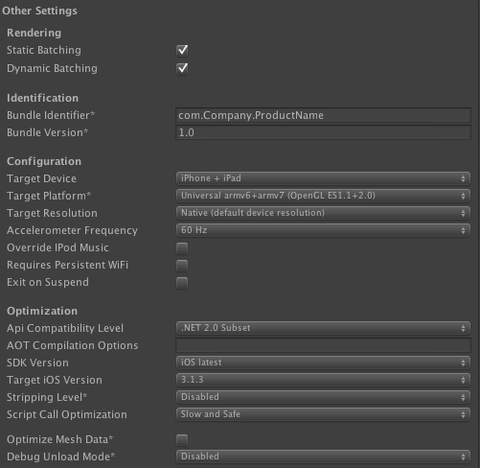This screenshot has height=468, width=480.
Task: Collapse the Other Settings section header
Action: [40, 11]
